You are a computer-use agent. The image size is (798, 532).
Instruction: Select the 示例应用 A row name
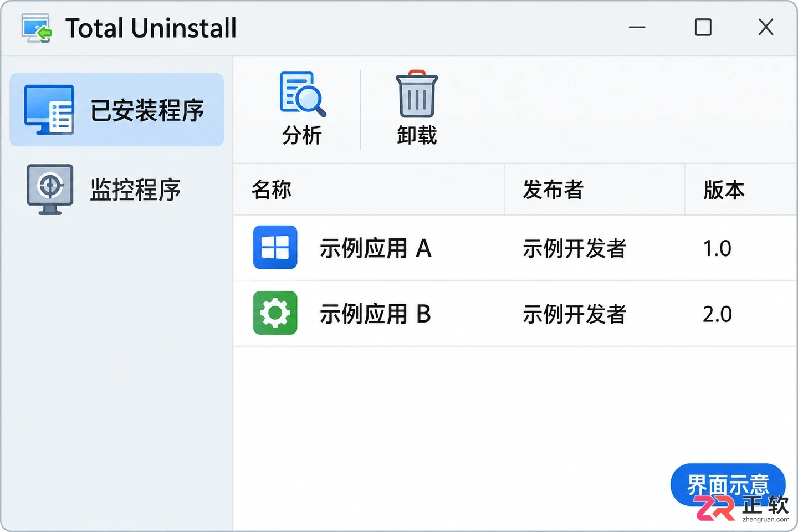click(375, 248)
